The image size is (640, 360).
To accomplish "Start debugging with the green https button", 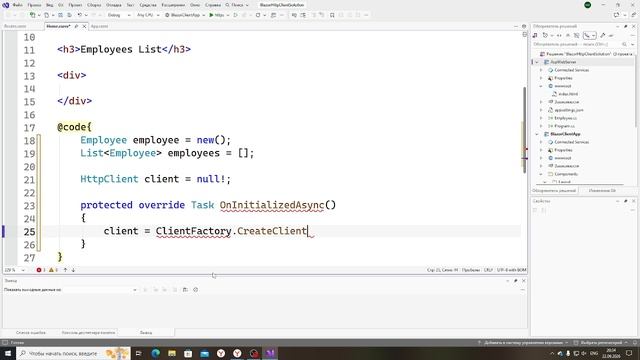I will [x=217, y=15].
